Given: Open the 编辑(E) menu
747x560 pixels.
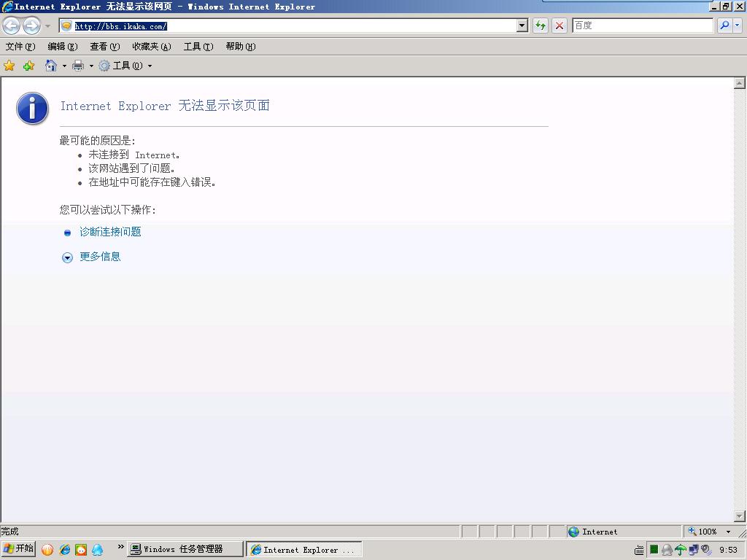Looking at the screenshot, I should tap(63, 46).
